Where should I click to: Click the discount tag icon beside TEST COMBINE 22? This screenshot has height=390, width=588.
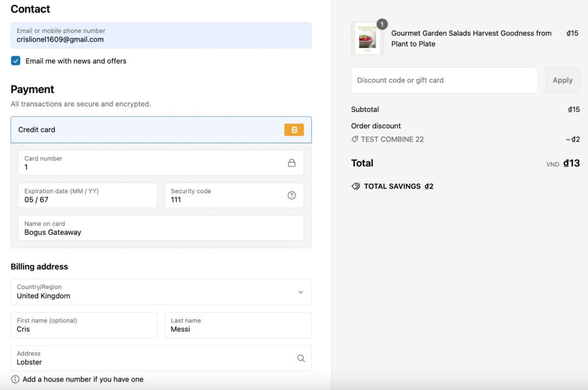[355, 139]
